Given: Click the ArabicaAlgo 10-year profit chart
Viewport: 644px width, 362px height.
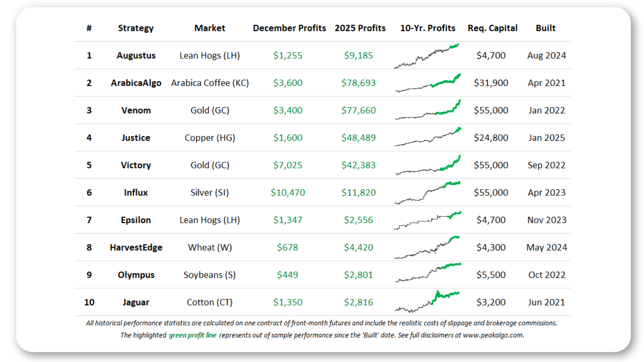Looking at the screenshot, I should coord(428,83).
